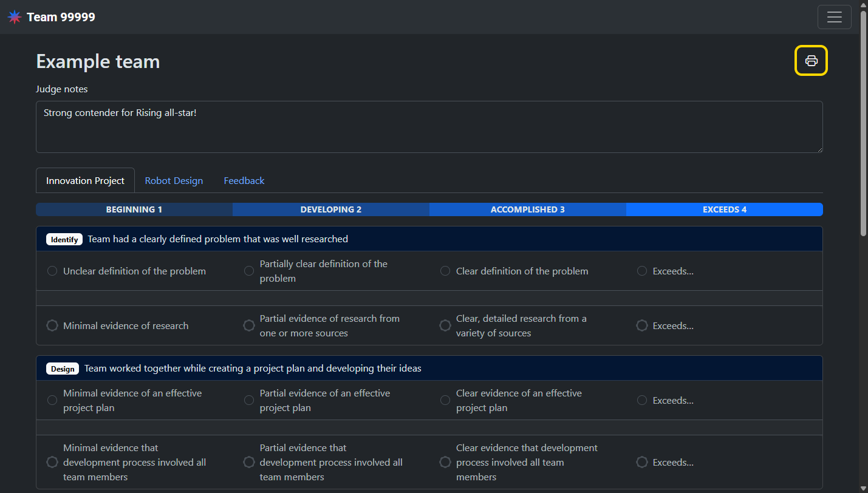Select 'Unclear definition of the problem' radio
Image resolution: width=868 pixels, height=493 pixels.
click(52, 271)
